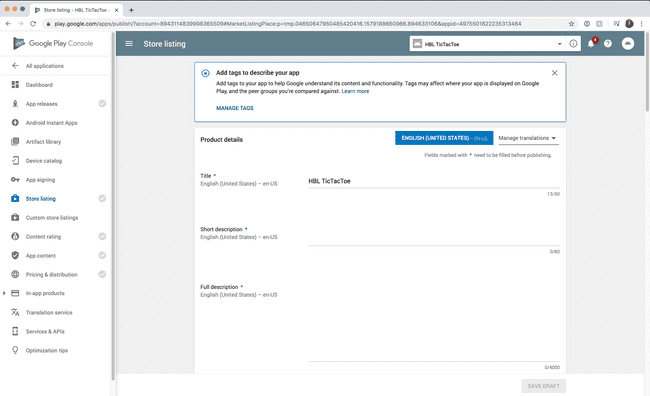Open Device catalog in the sidebar

[x=44, y=161]
